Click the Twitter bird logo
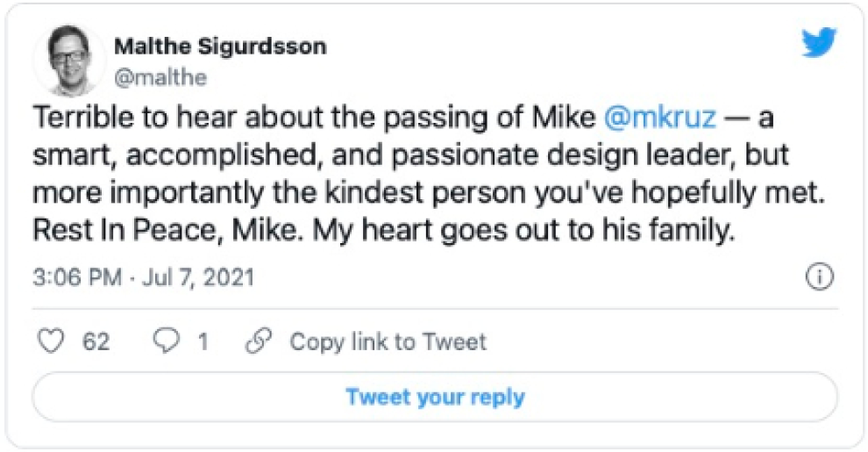868x452 pixels. pos(817,44)
